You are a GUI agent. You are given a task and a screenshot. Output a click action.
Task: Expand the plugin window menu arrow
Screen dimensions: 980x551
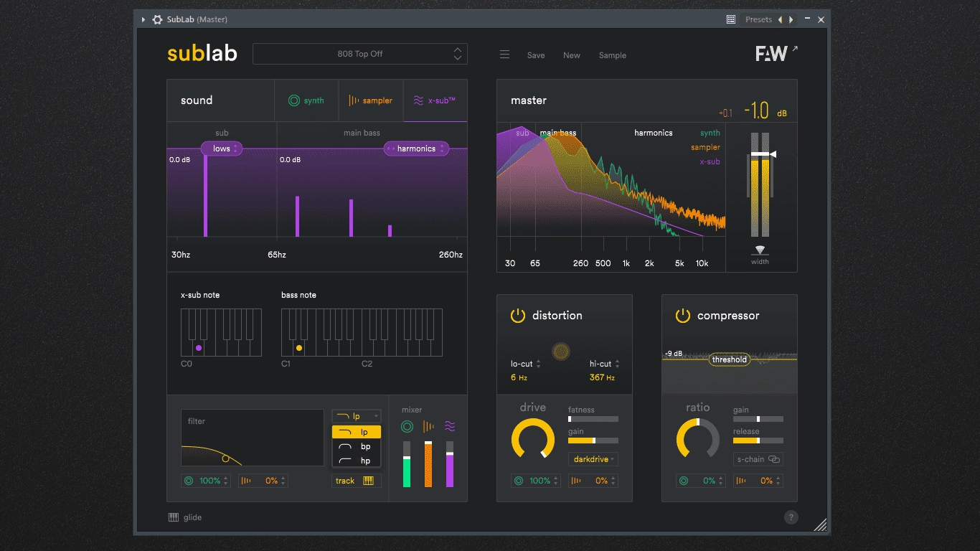pos(143,19)
